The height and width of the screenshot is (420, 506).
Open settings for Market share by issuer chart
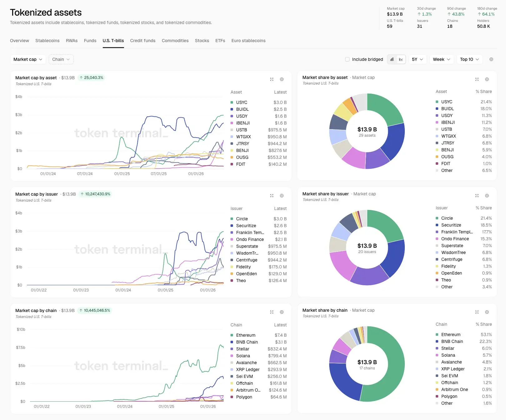click(487, 196)
